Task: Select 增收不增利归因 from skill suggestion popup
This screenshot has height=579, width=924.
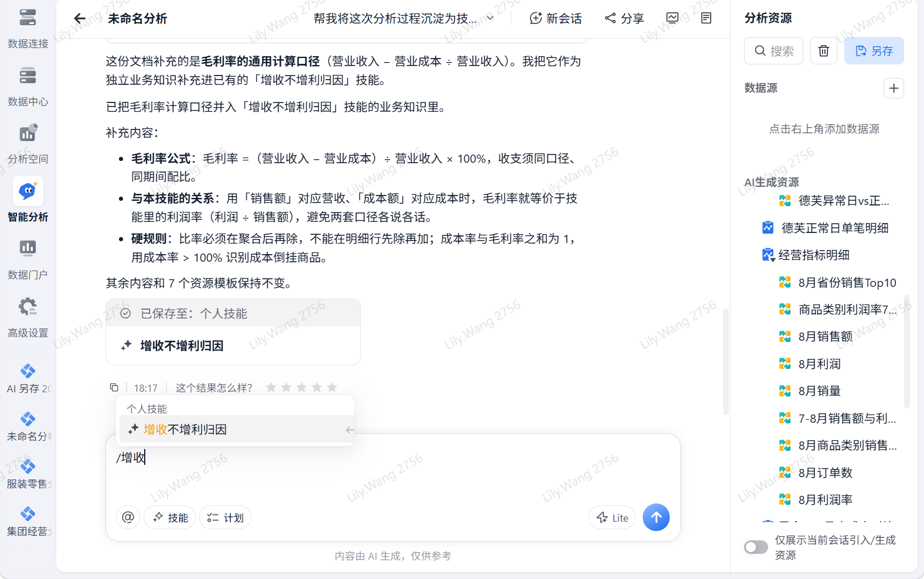Action: [x=237, y=429]
